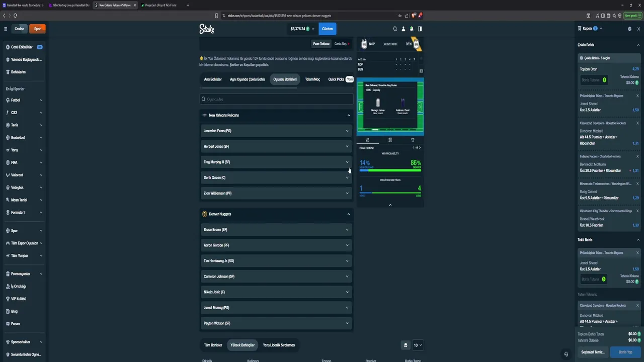This screenshot has width=644, height=362.
Task: Open the Kupon dropdown arrow
Action: click(601, 29)
